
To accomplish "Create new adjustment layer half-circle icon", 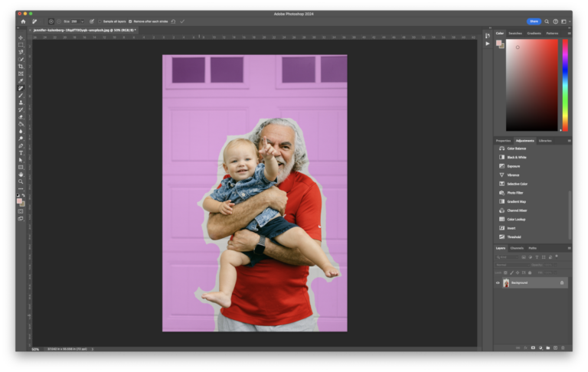I will tap(541, 348).
